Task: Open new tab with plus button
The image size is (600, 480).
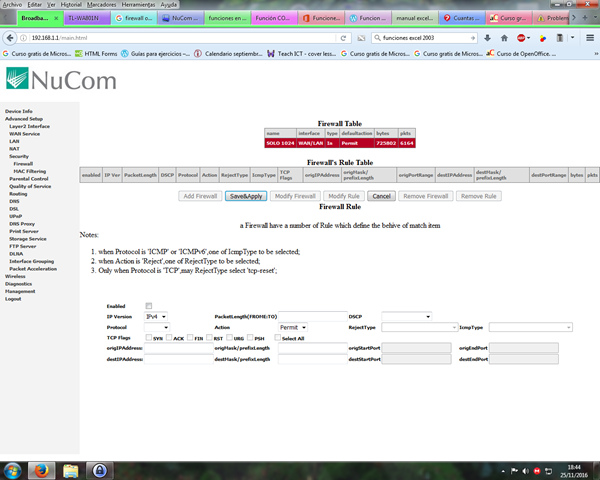Action: 585,18
